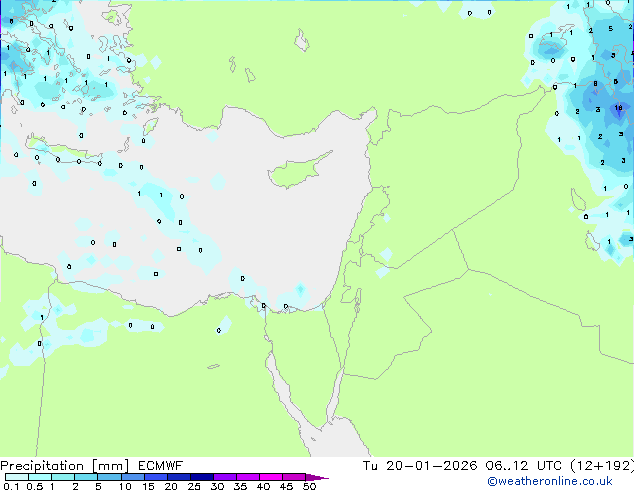Viewport: 634px width, 490px height.
Task: Click the '20' legend scale label
Action: pyautogui.click(x=171, y=486)
